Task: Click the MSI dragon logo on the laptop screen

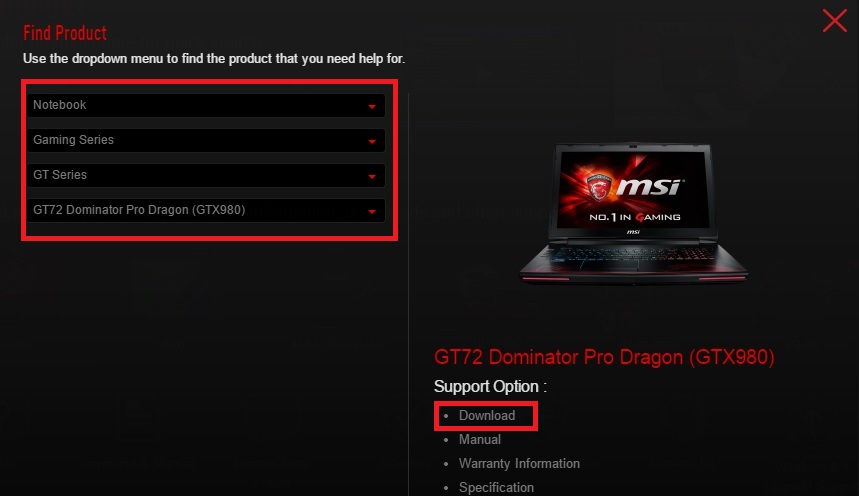Action: [598, 187]
